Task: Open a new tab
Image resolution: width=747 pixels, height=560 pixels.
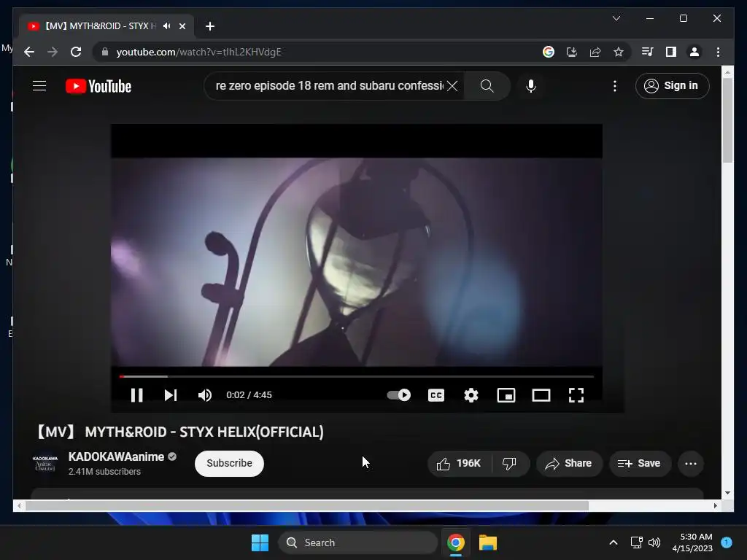Action: [209, 26]
